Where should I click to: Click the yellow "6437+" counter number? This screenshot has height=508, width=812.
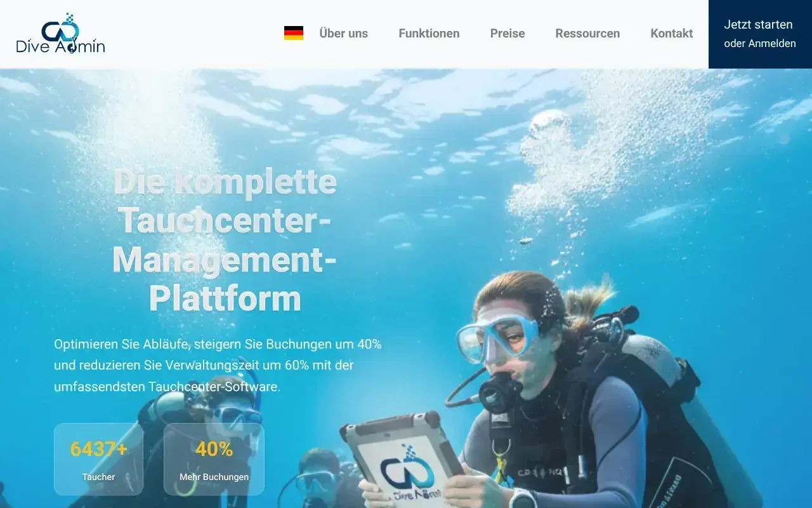(x=98, y=449)
